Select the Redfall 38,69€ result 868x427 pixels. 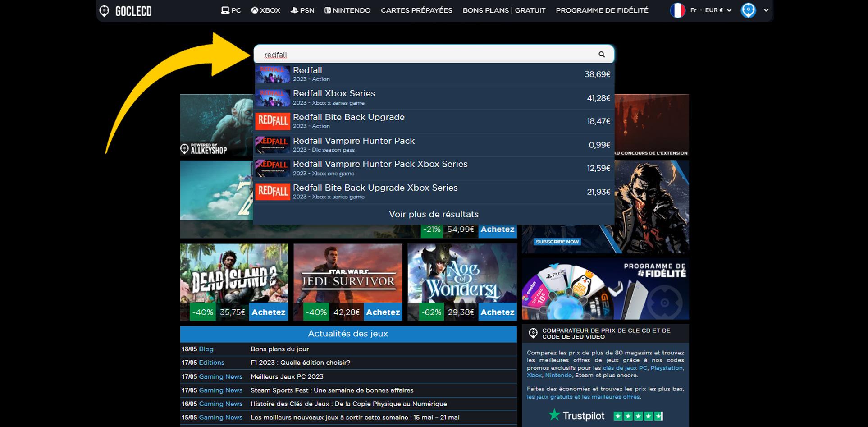434,74
